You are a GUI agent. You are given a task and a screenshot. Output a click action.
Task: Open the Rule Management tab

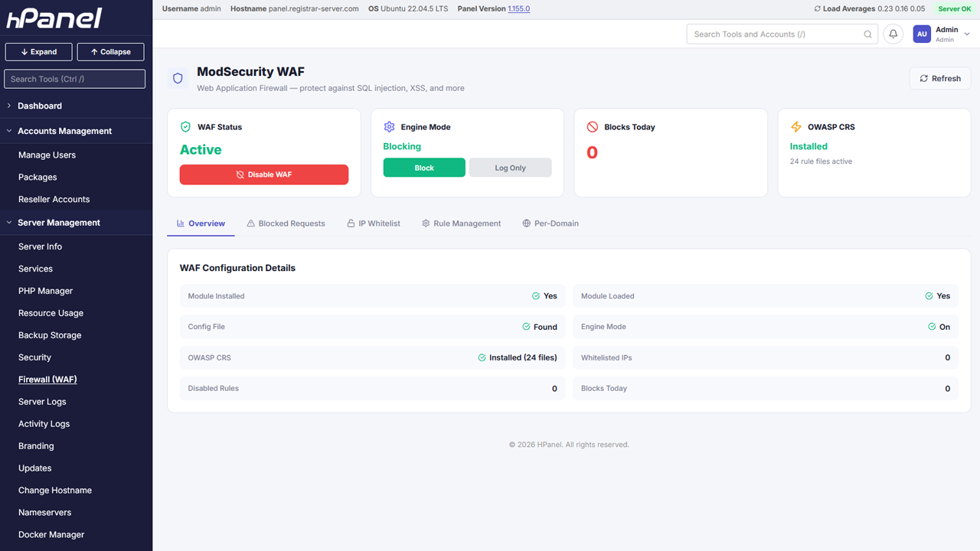(x=461, y=223)
